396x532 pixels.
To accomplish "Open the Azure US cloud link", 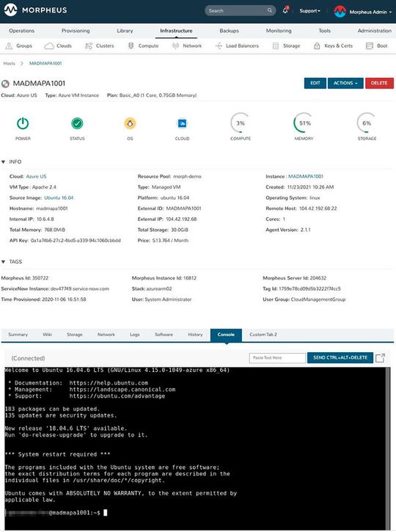I will (x=36, y=176).
